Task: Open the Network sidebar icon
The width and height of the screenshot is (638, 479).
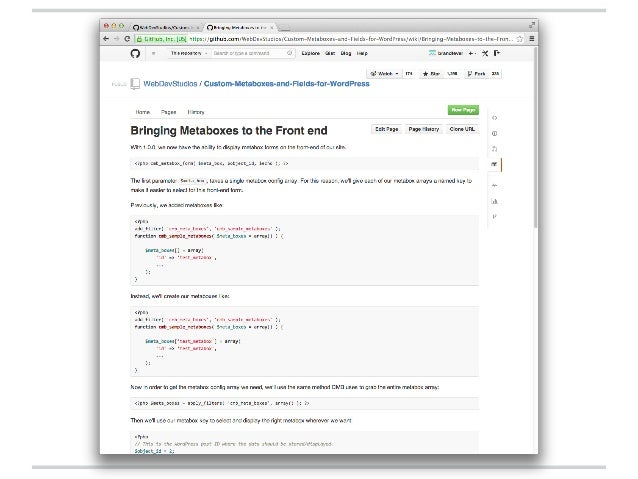Action: [x=494, y=217]
